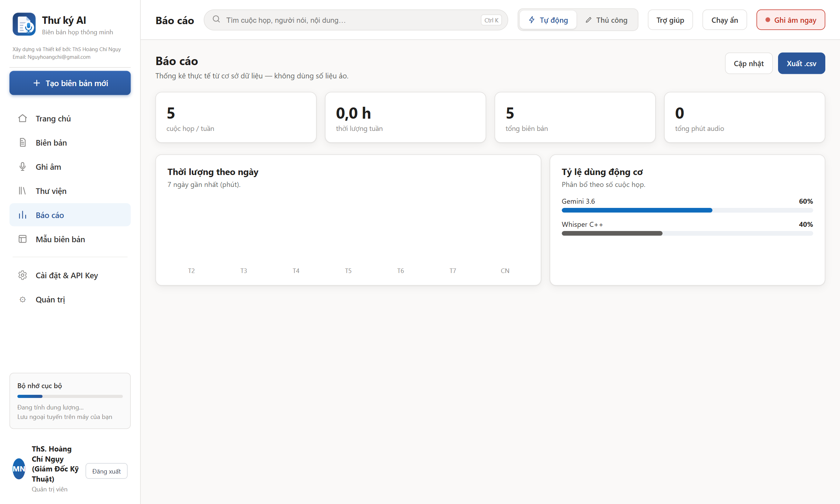This screenshot has width=840, height=504.
Task: Click the Gemini 3.6 usage bar
Action: 687,210
